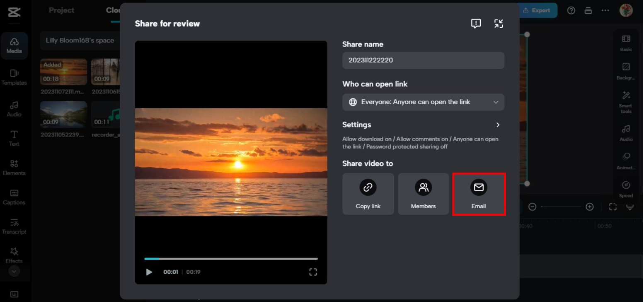Screen dimensions: 644x302
Task: Open the Effects panel
Action: pos(15,255)
